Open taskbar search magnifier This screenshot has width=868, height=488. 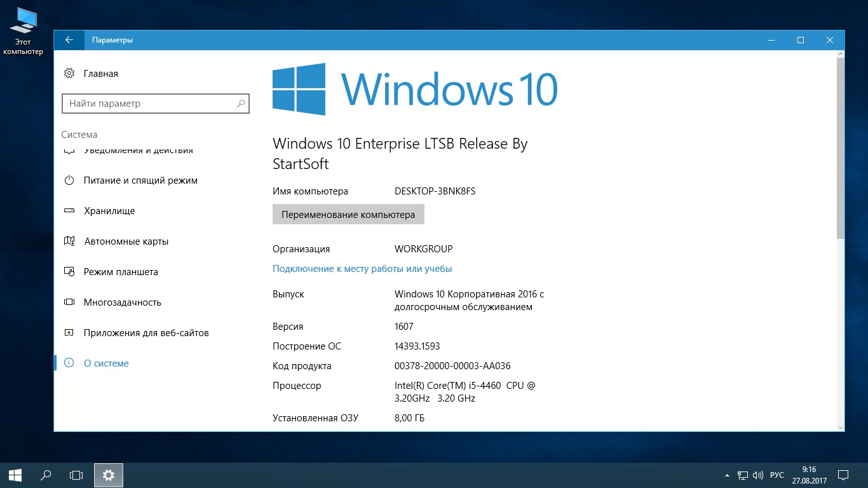[46, 475]
